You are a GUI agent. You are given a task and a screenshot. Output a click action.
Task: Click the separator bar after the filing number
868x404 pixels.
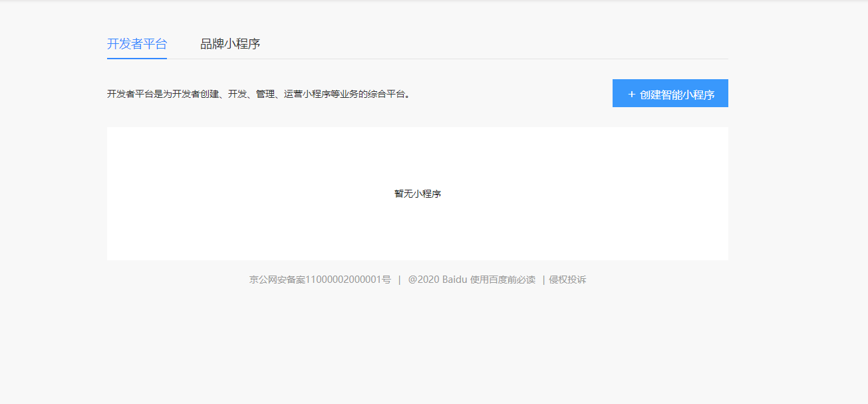pos(399,280)
